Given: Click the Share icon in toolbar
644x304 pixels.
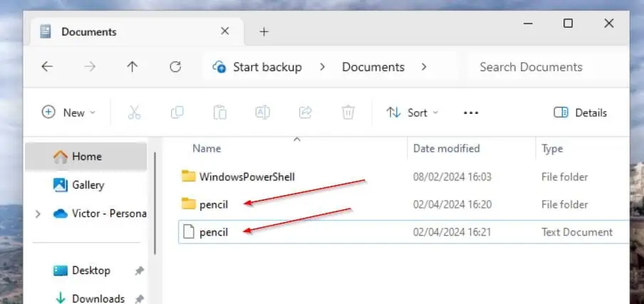Looking at the screenshot, I should pos(305,112).
